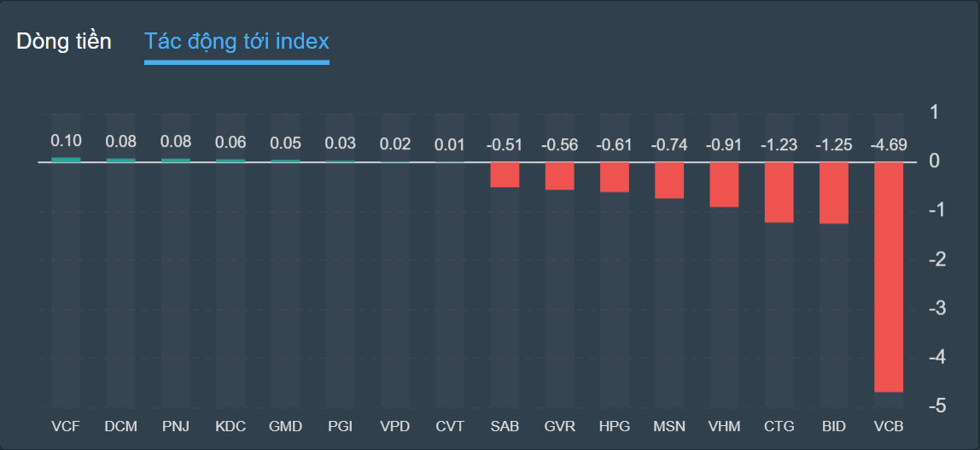Click the red CTG bar
Viewport: 980px width, 450px height.
click(x=779, y=192)
